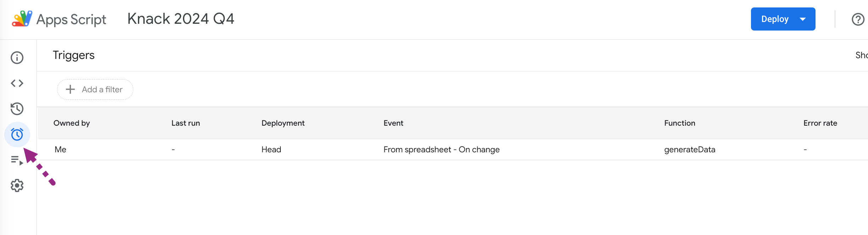Click the Error rate column header
This screenshot has height=235, width=868.
click(x=820, y=123)
